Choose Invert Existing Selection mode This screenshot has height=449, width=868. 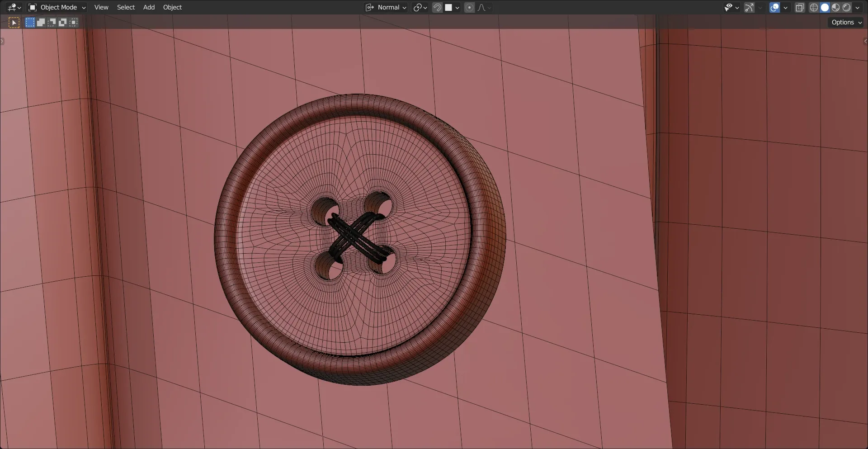click(62, 22)
